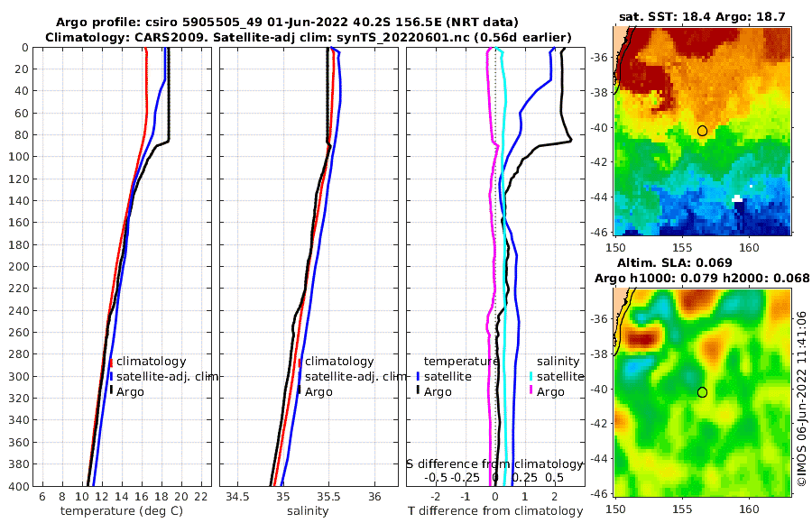Click the temperature axis tick labeled 22
This screenshot has height=523, width=812.
click(x=201, y=497)
